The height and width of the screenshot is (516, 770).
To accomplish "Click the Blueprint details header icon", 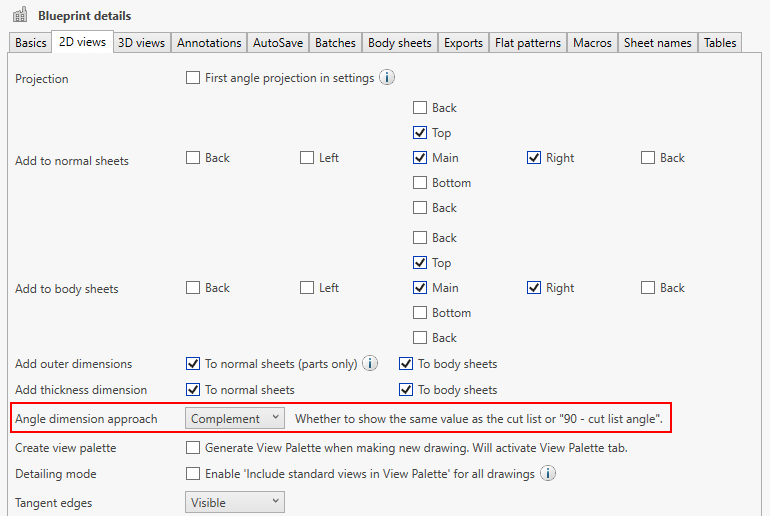I will (20, 15).
